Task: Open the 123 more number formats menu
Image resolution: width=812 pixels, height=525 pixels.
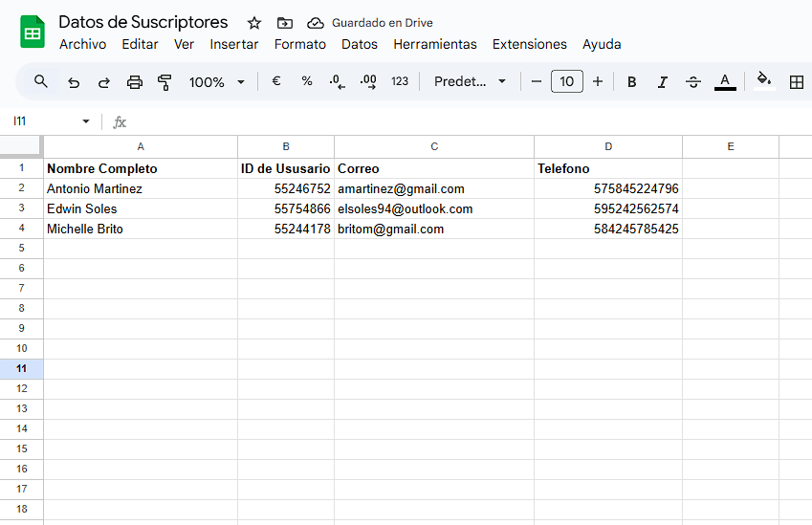Action: point(399,81)
